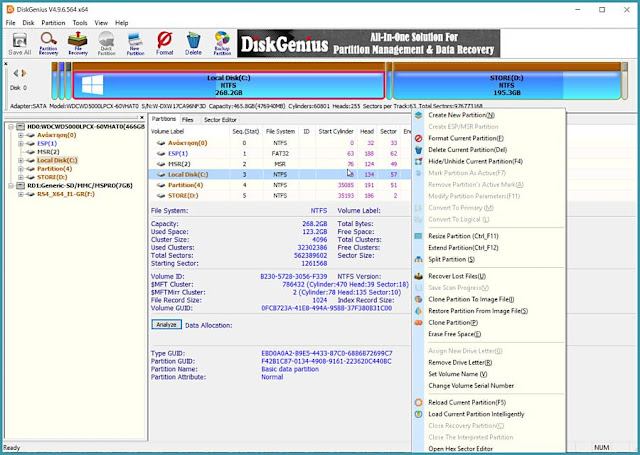
Task: Collapse RD1 Generic SD/MMC disk node
Action: (x=11, y=186)
